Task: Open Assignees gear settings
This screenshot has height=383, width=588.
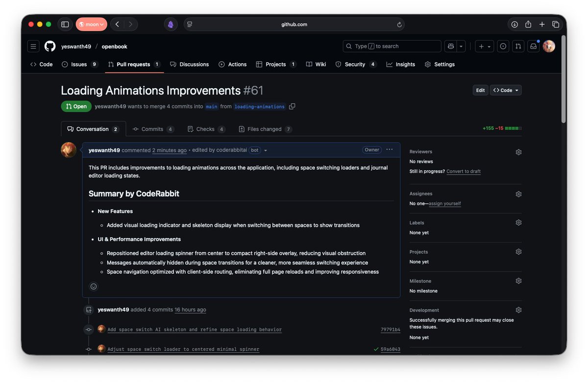Action: coord(518,194)
